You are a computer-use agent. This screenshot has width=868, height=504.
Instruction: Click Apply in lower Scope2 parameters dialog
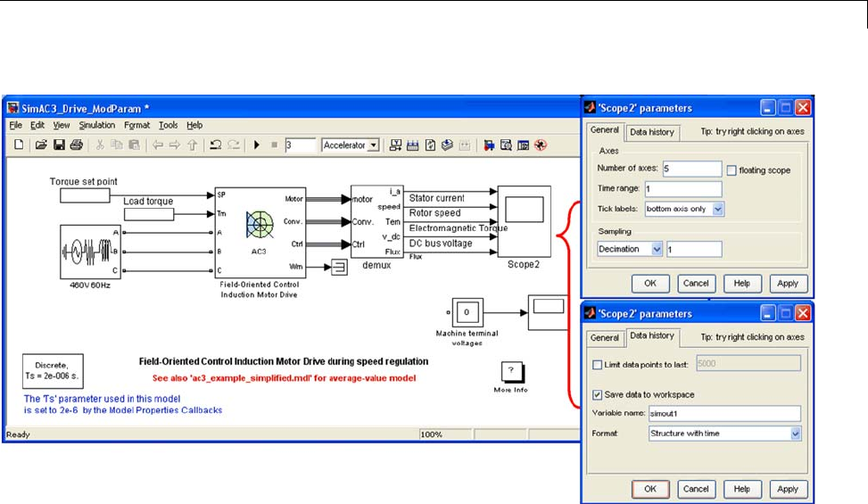coord(788,489)
